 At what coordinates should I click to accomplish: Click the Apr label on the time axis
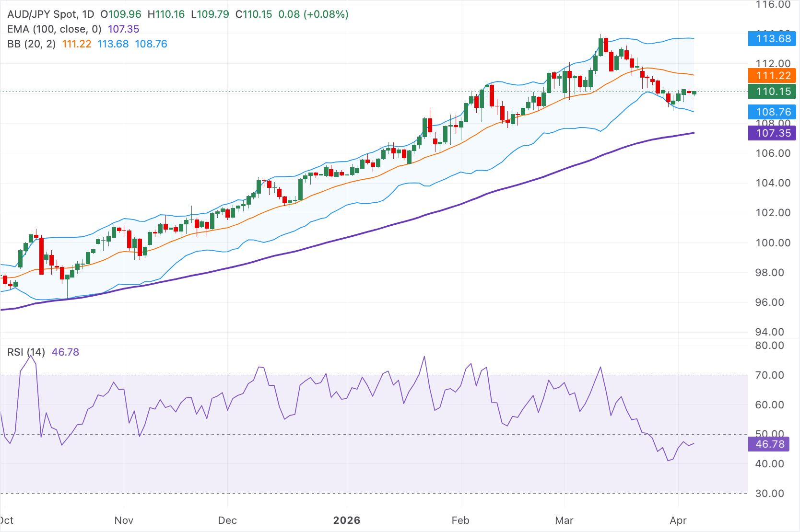pos(679,520)
